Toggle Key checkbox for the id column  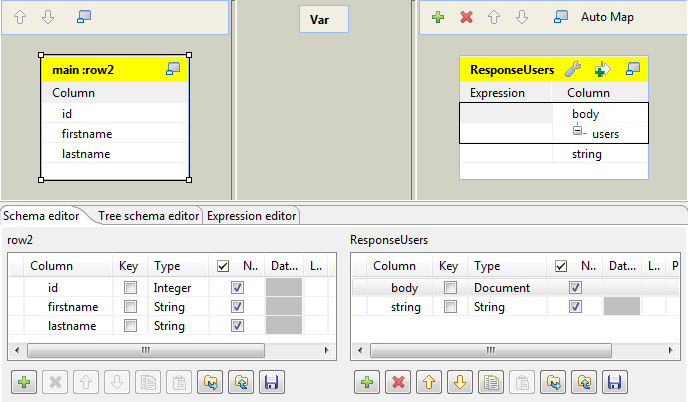tap(130, 288)
